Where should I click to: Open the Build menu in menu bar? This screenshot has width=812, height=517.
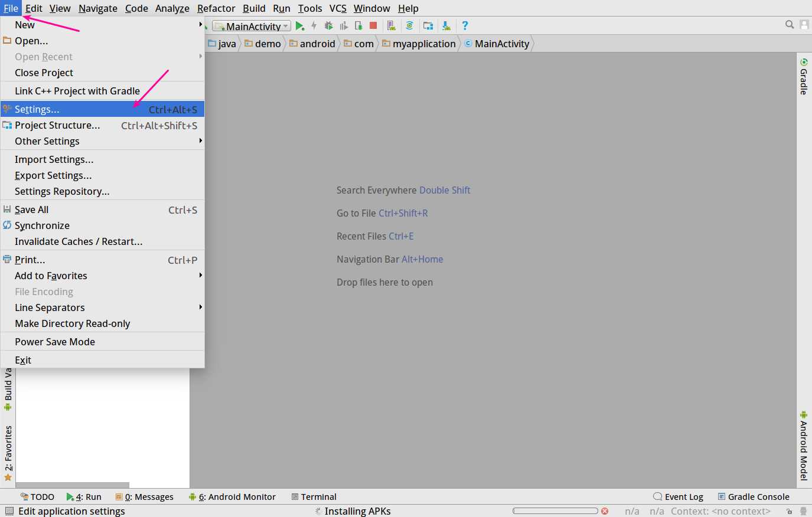[x=254, y=8]
